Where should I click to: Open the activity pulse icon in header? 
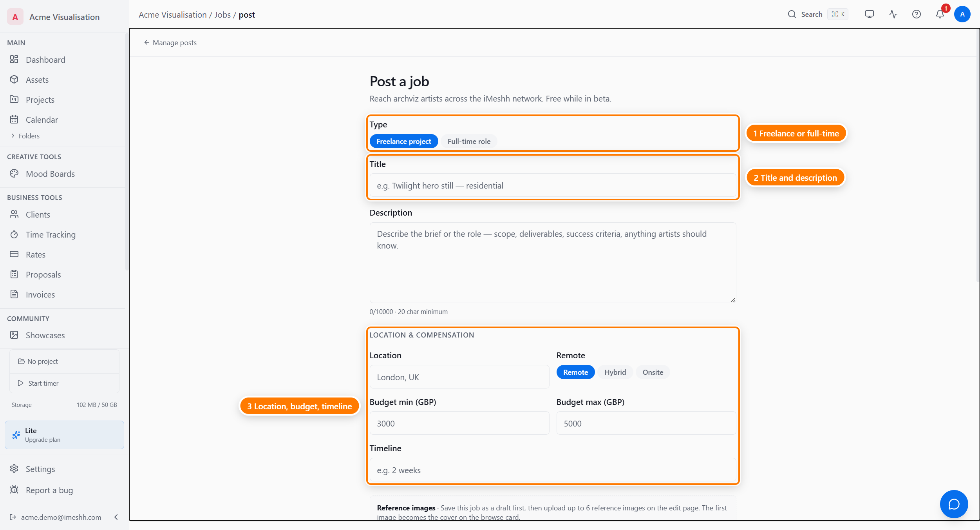point(893,15)
